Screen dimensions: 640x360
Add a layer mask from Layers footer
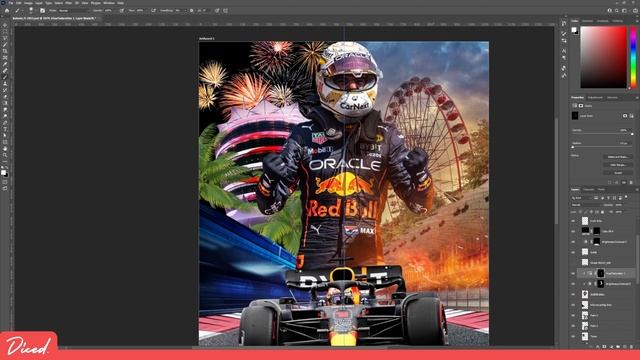pyautogui.click(x=604, y=347)
